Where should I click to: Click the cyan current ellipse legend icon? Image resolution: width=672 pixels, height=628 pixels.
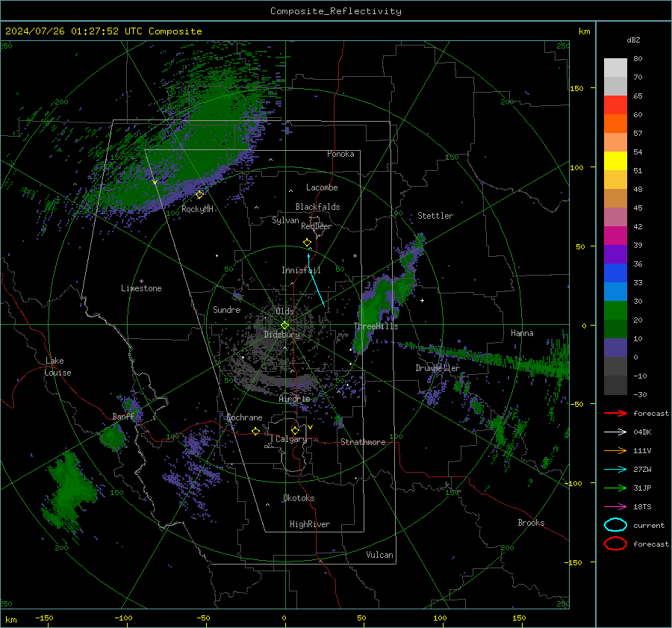pos(615,525)
